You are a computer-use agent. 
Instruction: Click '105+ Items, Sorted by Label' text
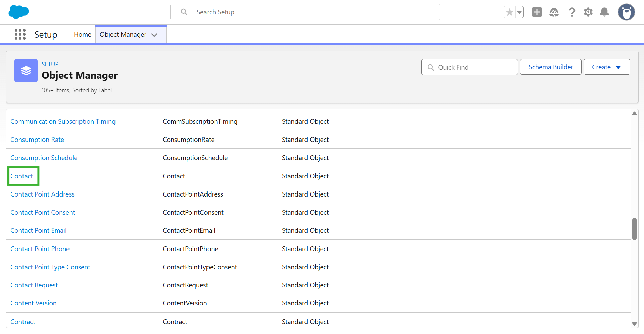coord(77,90)
